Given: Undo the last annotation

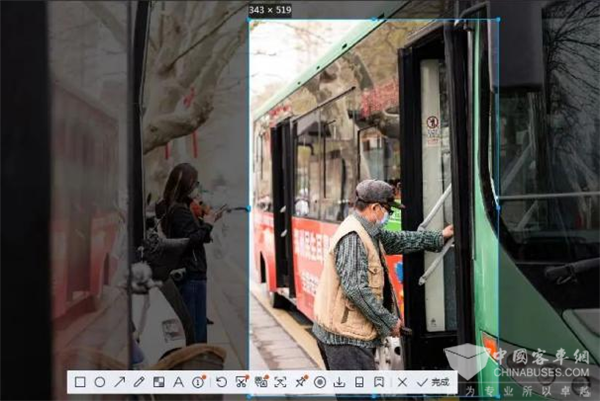Looking at the screenshot, I should pyautogui.click(x=221, y=382).
